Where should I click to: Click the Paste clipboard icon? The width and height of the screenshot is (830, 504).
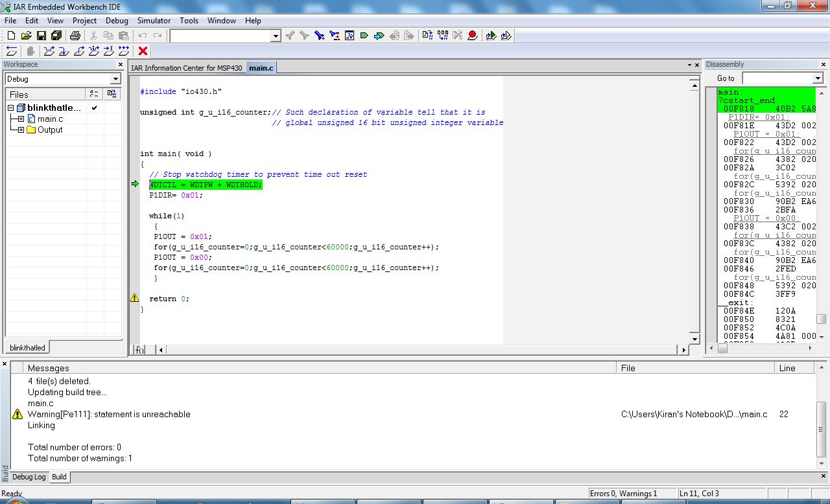pos(123,36)
